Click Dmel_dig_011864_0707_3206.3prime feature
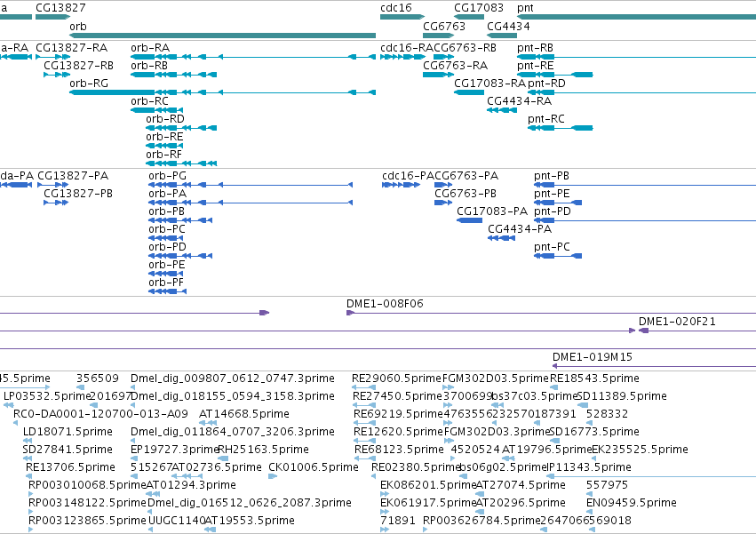Image resolution: width=756 pixels, height=534 pixels. (x=233, y=432)
